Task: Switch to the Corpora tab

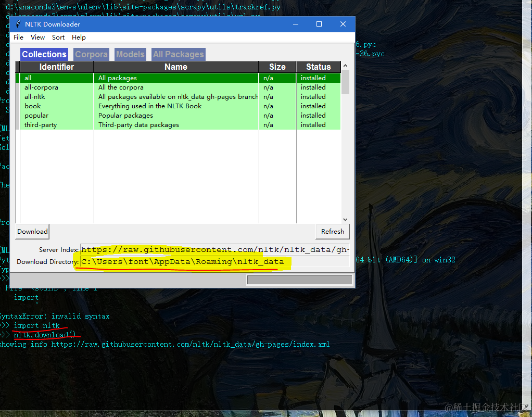Action: tap(91, 54)
